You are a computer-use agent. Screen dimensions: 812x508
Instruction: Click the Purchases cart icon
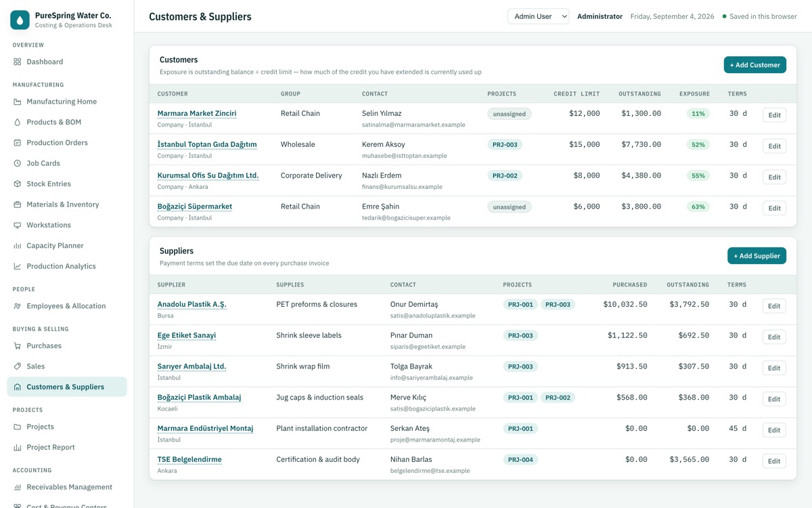click(x=18, y=345)
